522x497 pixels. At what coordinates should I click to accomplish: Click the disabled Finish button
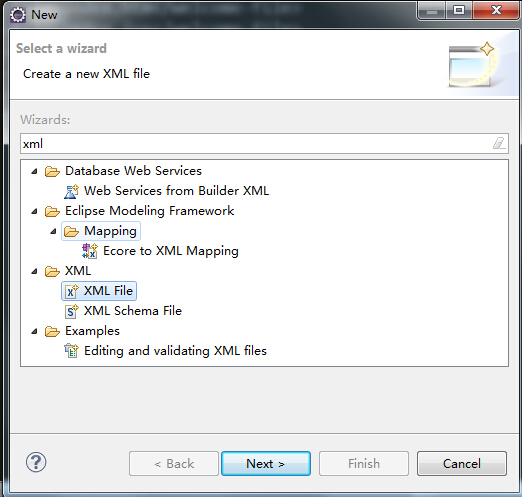pyautogui.click(x=364, y=463)
